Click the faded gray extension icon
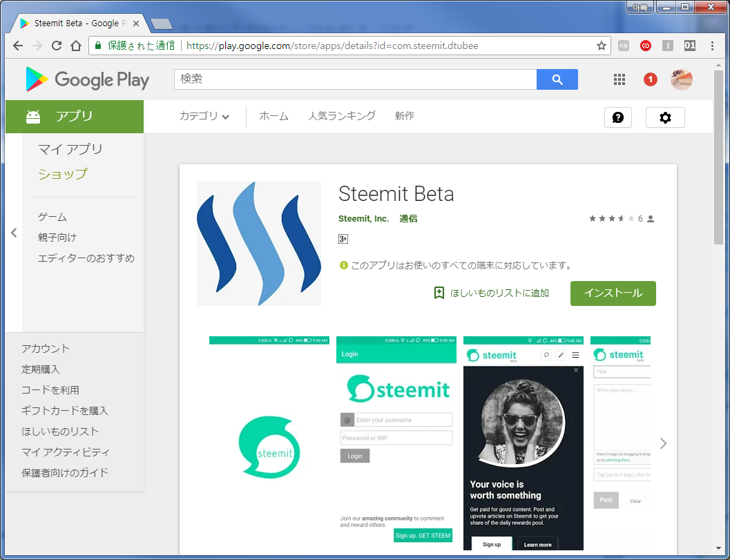Image resolution: width=730 pixels, height=560 pixels. point(624,46)
